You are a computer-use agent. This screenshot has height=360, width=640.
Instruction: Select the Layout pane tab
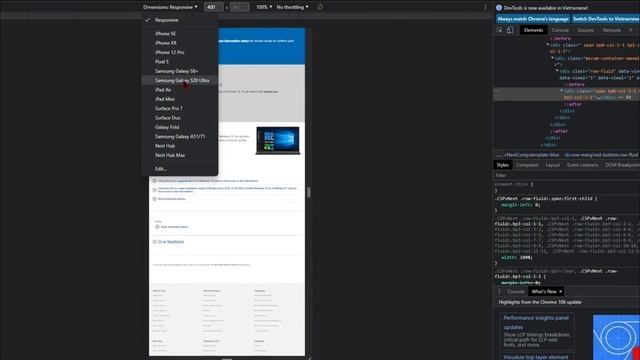[x=552, y=165]
